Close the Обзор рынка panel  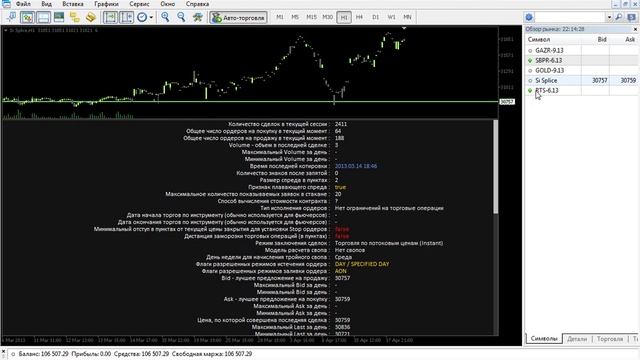pyautogui.click(x=635, y=29)
